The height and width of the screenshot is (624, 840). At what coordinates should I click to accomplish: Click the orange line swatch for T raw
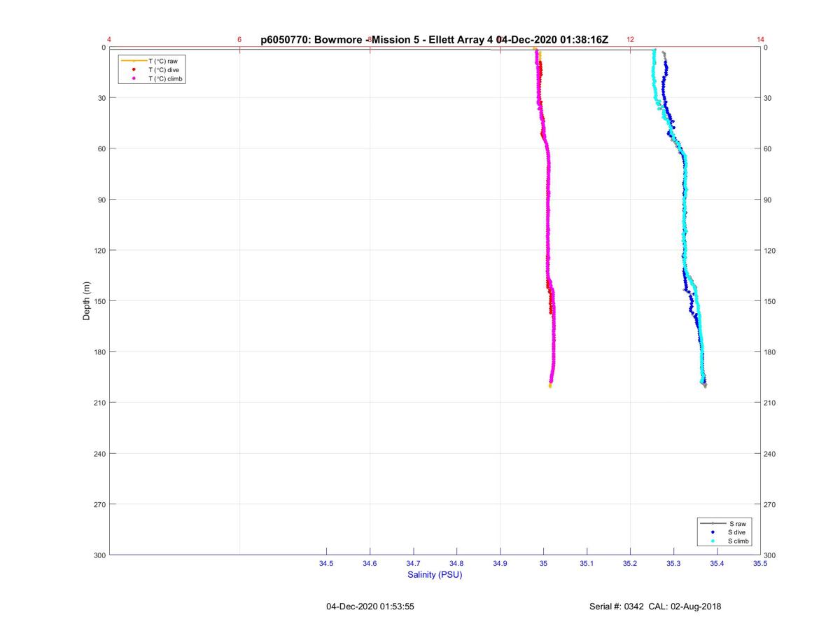[x=134, y=61]
